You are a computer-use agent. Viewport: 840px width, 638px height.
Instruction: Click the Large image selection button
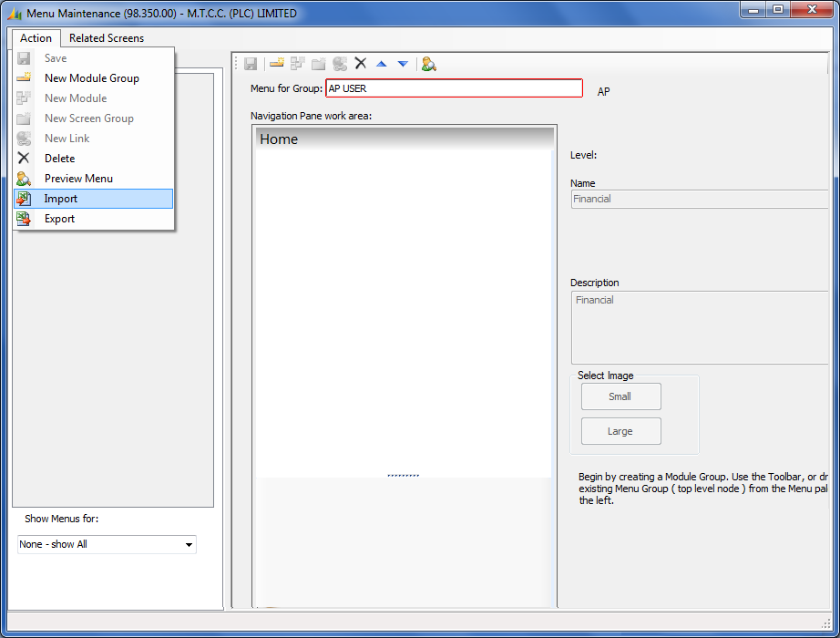620,430
